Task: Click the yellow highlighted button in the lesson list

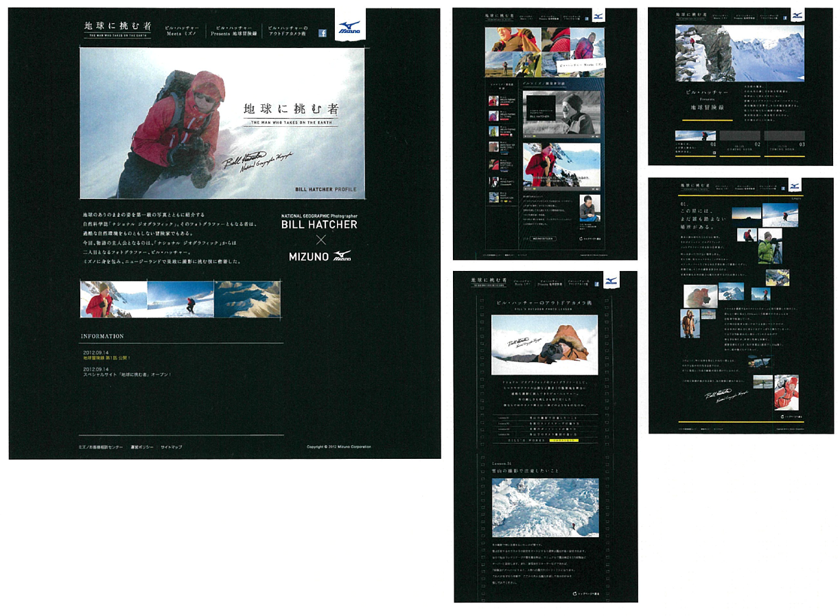Action: 563,440
